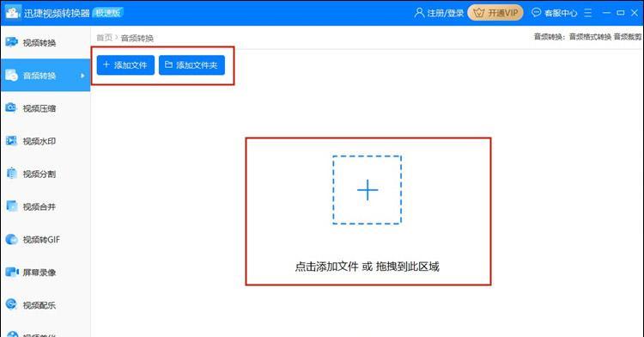The width and height of the screenshot is (644, 337).
Task: Open the 视频分割 sidebar section
Action: [46, 174]
